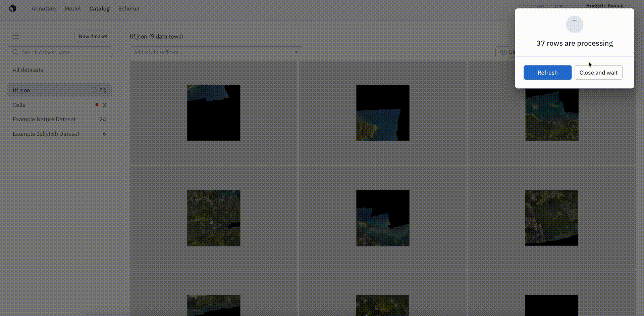644x316 pixels.
Task: Open the bottom-middle partially visible thumbnail
Action: (x=382, y=305)
